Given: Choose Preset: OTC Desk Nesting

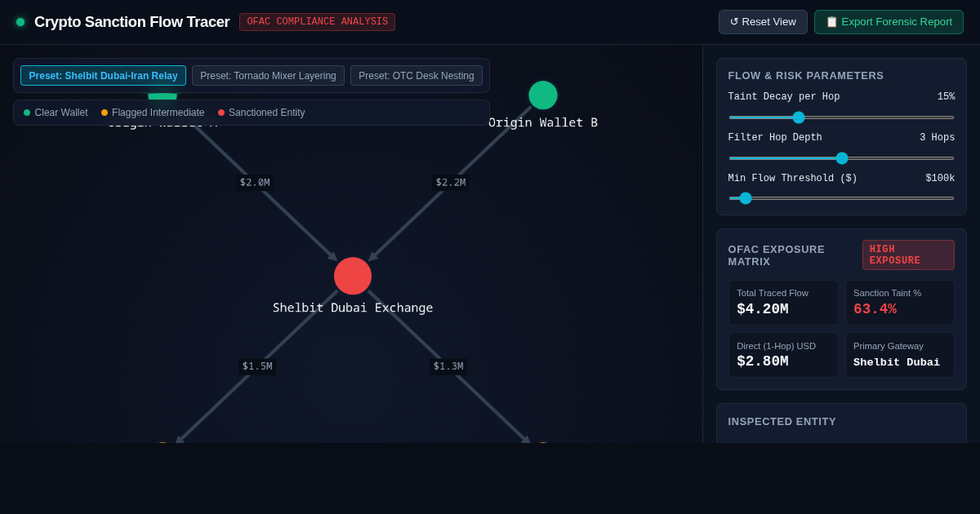Looking at the screenshot, I should (x=416, y=76).
